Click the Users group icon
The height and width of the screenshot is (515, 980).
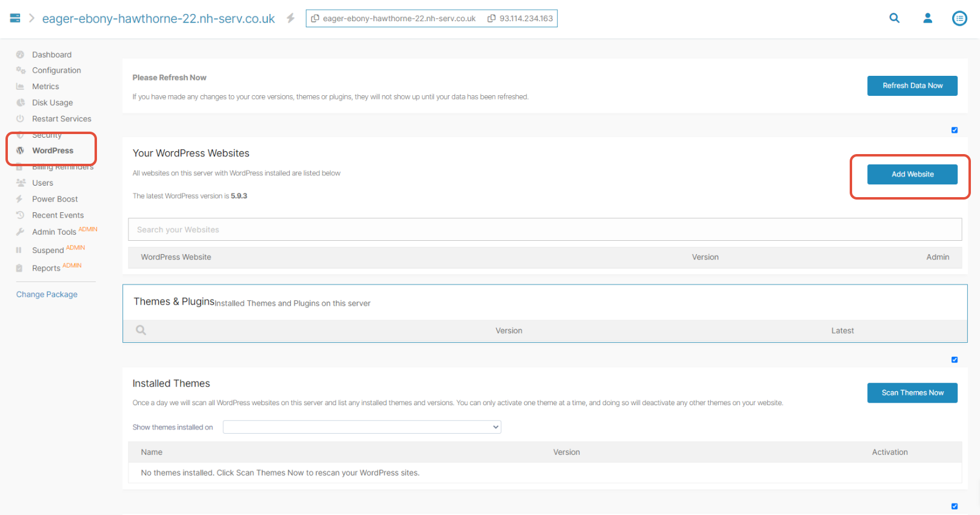[x=21, y=183]
